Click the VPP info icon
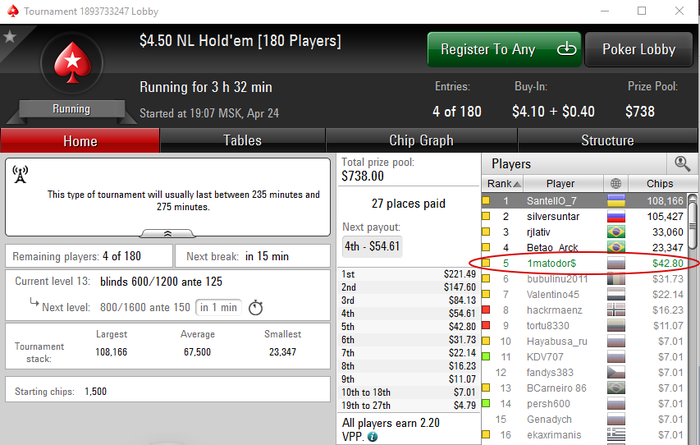The width and height of the screenshot is (700, 445). point(372,437)
